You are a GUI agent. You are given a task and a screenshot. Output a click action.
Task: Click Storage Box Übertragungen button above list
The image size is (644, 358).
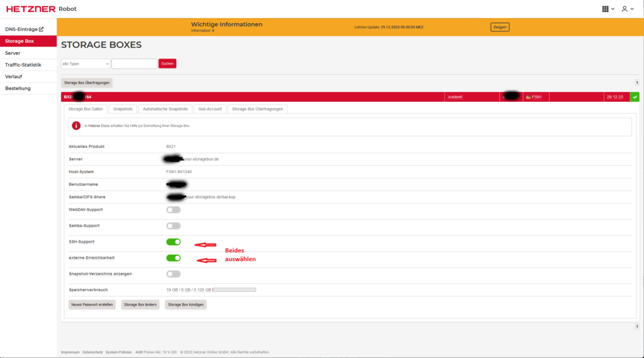(87, 82)
